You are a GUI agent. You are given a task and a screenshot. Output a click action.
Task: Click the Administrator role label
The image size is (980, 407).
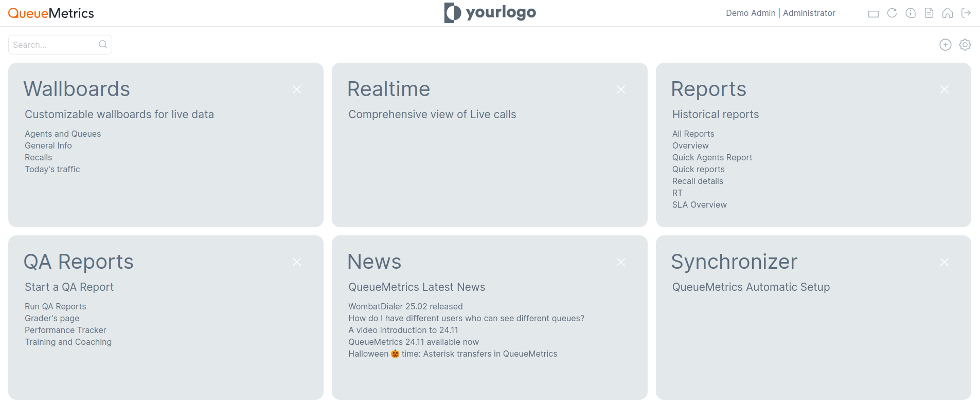click(809, 13)
